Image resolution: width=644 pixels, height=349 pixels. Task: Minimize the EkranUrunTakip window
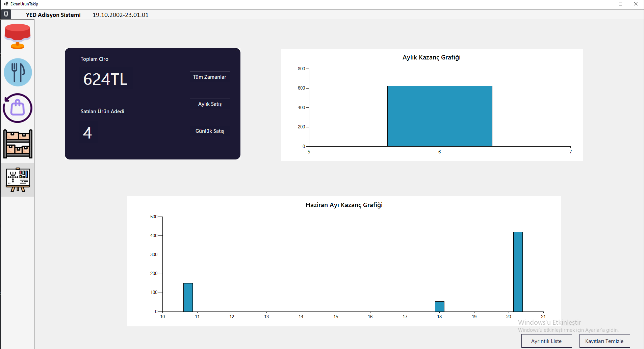pyautogui.click(x=605, y=4)
